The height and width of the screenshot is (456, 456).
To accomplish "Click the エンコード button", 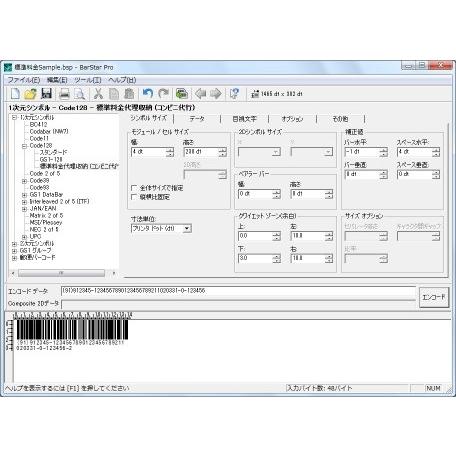I will [x=434, y=297].
